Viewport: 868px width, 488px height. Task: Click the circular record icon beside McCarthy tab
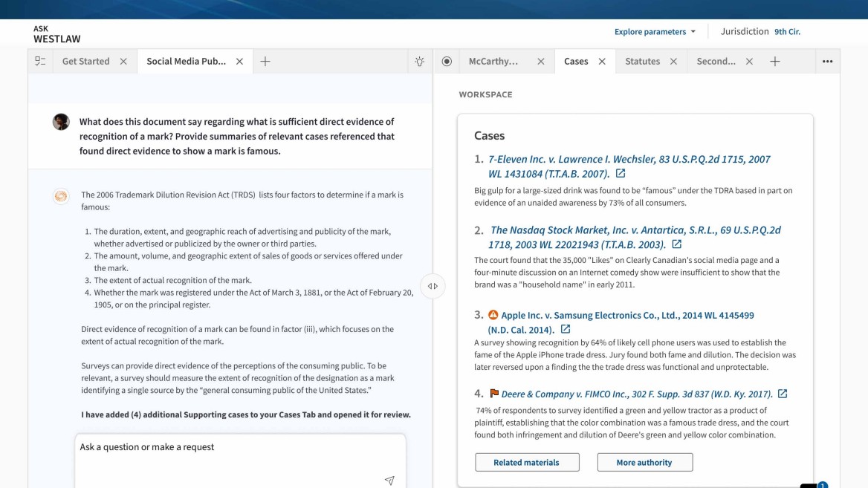click(447, 62)
